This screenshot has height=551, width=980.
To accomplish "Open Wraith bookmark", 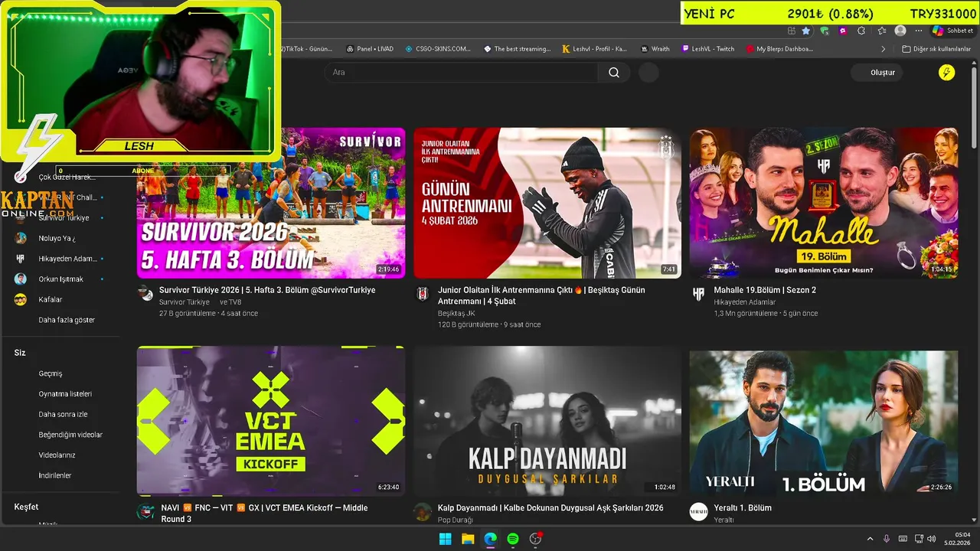I will (654, 49).
